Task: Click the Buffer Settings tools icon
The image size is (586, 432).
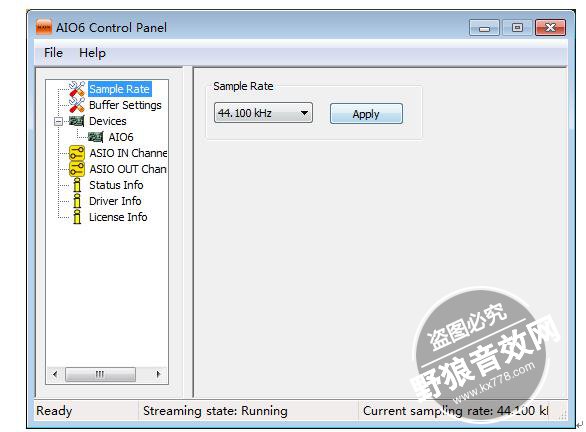Action: click(77, 105)
